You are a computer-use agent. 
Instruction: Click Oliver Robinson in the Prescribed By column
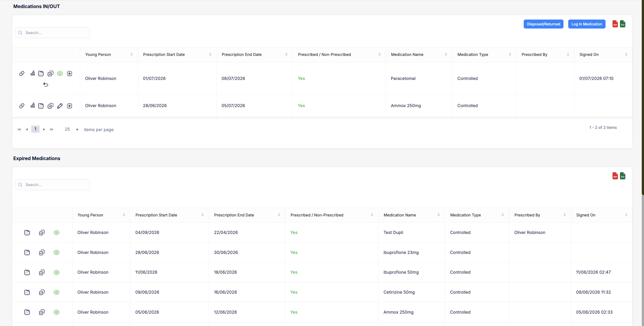coord(530,232)
